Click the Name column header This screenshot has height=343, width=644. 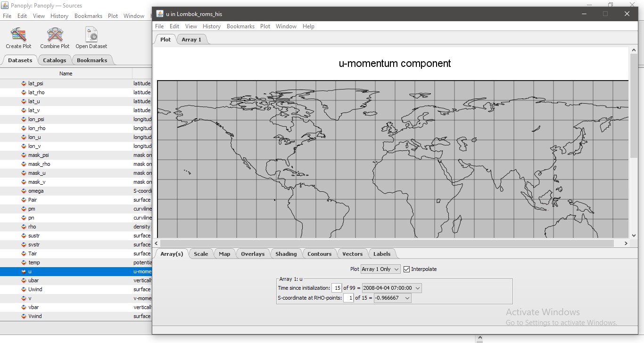(x=66, y=73)
